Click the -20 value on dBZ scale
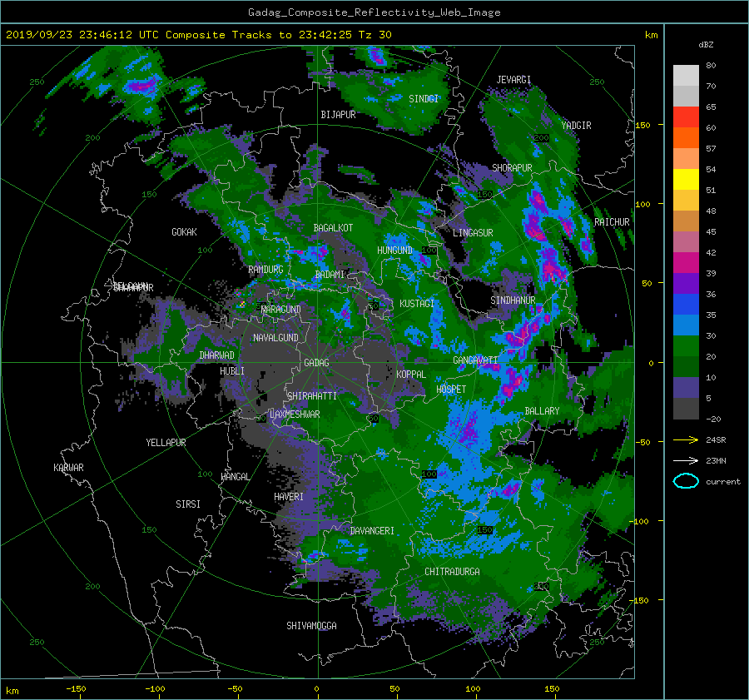 (713, 419)
